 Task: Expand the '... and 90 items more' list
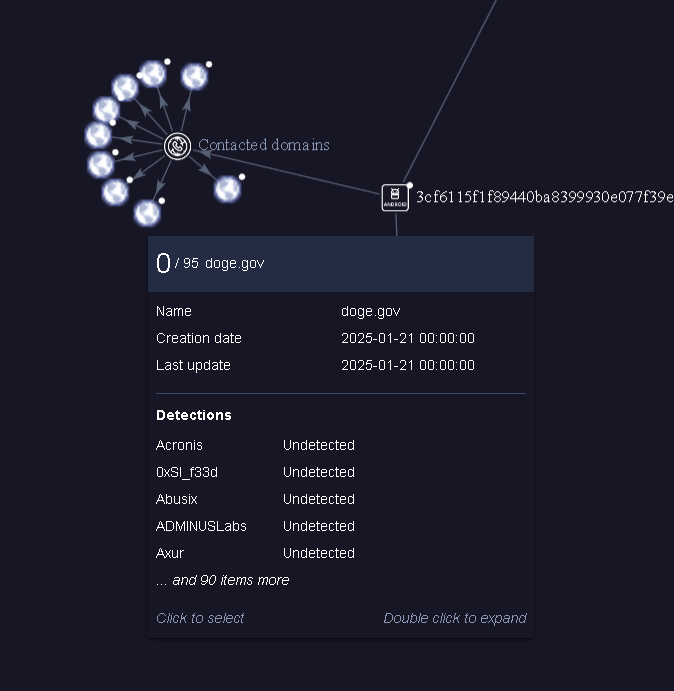[223, 580]
